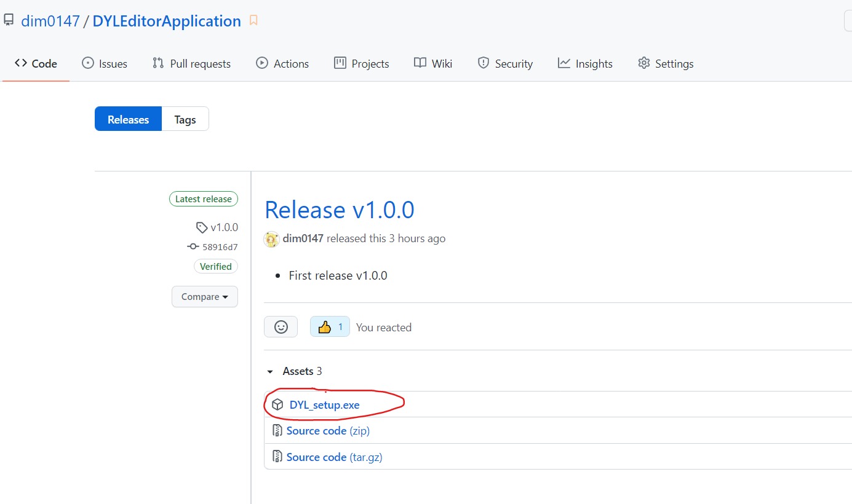Open the Compare dropdown
This screenshot has width=852, height=504.
click(x=205, y=297)
